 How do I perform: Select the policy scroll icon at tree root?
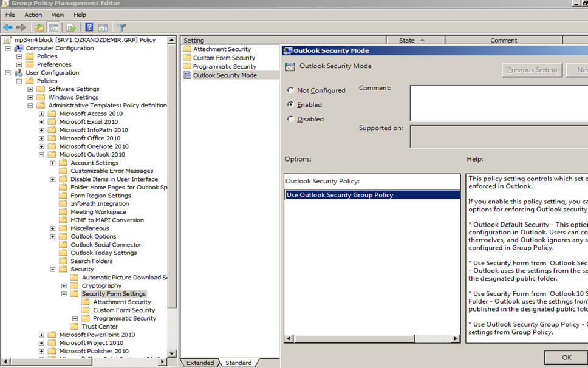[7, 39]
